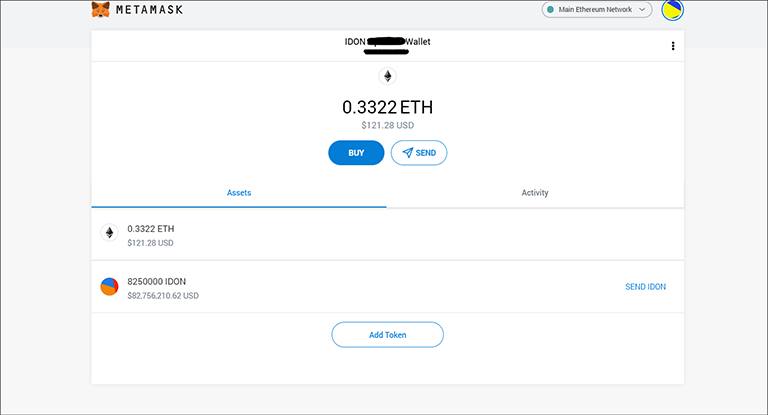This screenshot has height=415, width=768.
Task: Click the SEND IDON link
Action: 645,287
